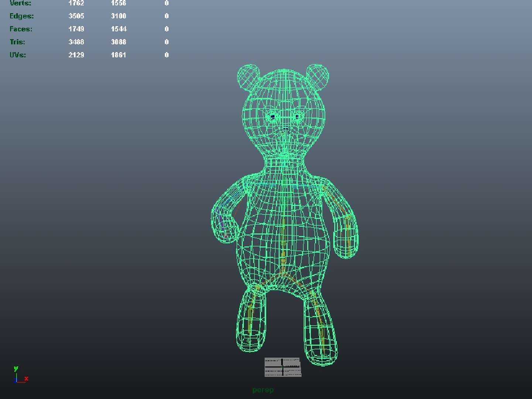Click the zero value in UVs row

(x=167, y=55)
